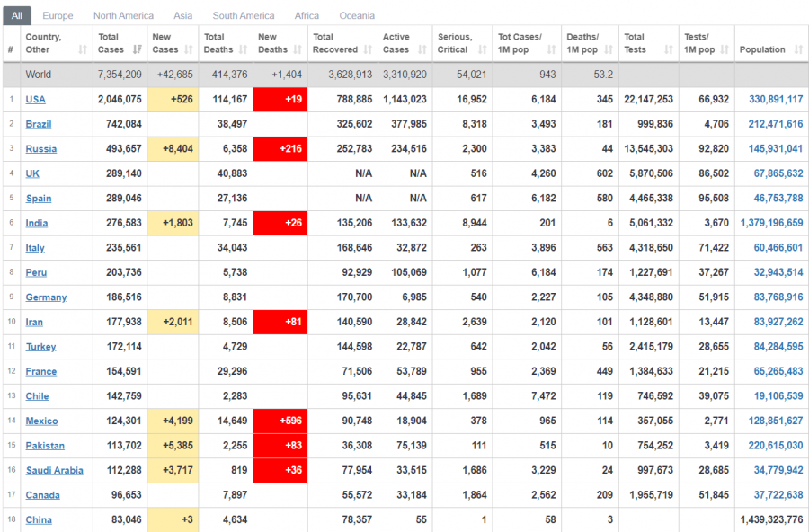Image resolution: width=809 pixels, height=532 pixels.
Task: Click the Saudi Arabia link
Action: click(x=54, y=470)
